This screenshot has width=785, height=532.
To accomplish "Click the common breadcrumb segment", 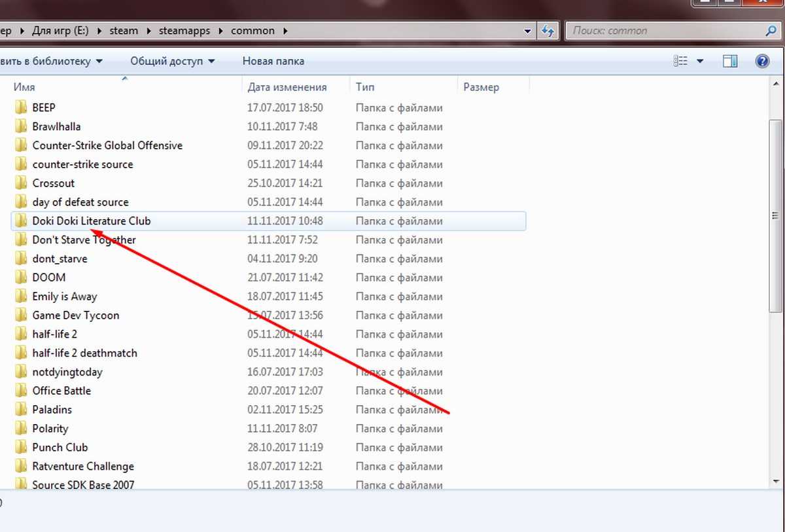I will 253,31.
